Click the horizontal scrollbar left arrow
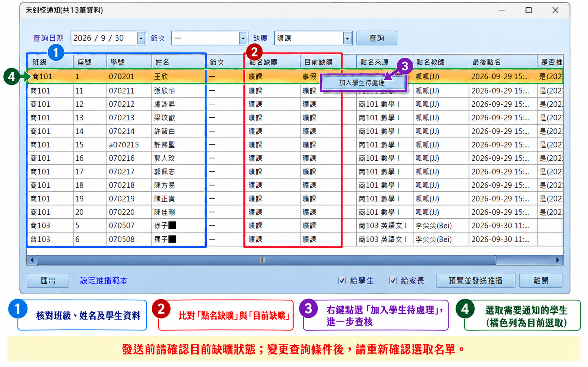 32,260
